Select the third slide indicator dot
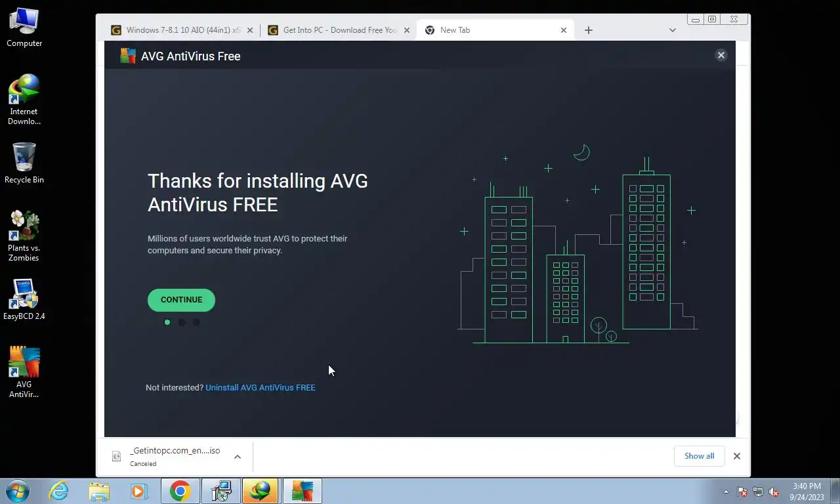 point(196,322)
